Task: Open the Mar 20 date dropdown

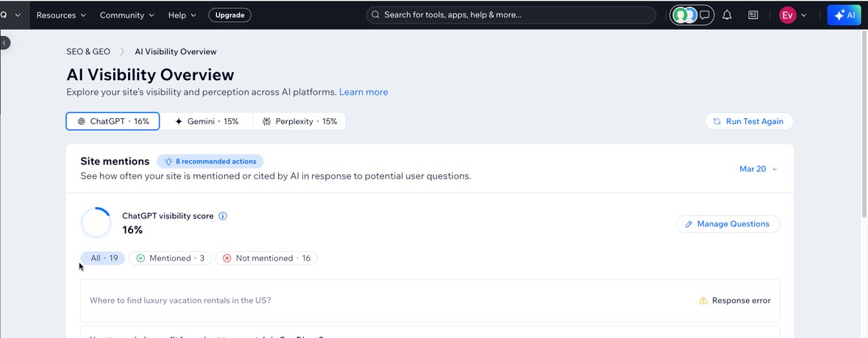Action: [x=758, y=169]
